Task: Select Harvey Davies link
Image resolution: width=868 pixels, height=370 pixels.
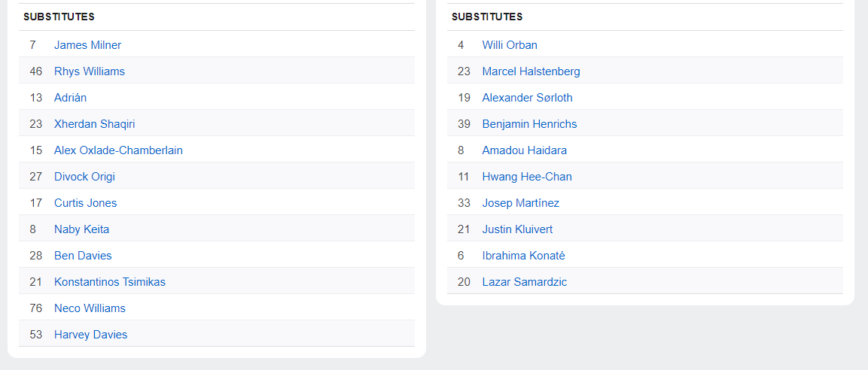Action: click(90, 335)
